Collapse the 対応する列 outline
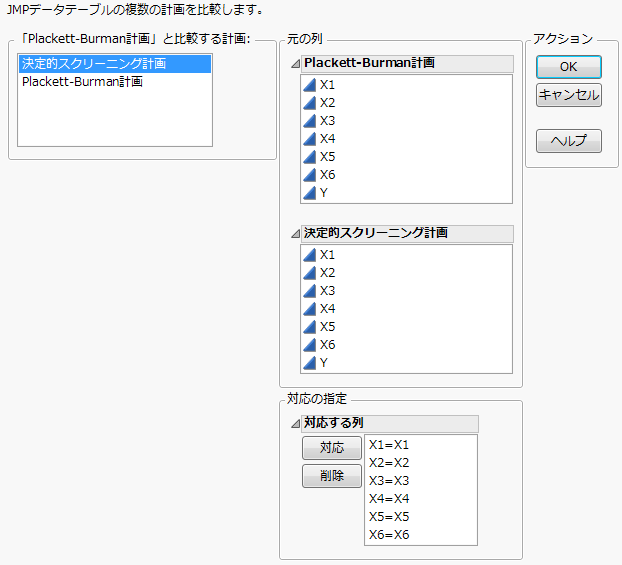This screenshot has width=622, height=565. (295, 424)
